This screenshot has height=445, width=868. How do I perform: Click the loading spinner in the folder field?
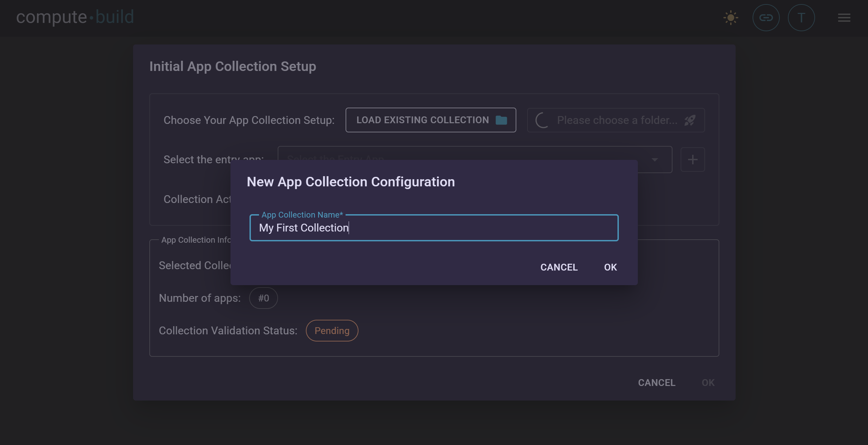542,120
